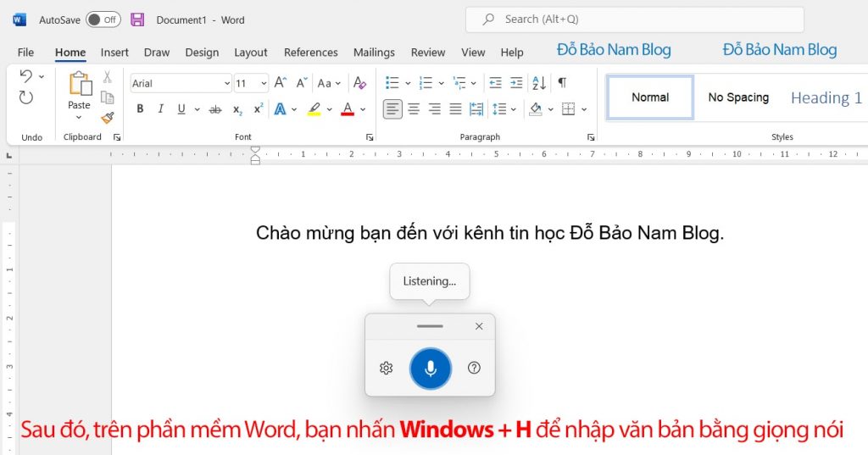This screenshot has width=868, height=455.
Task: Apply paragraph shading paint bucket
Action: pyautogui.click(x=536, y=109)
